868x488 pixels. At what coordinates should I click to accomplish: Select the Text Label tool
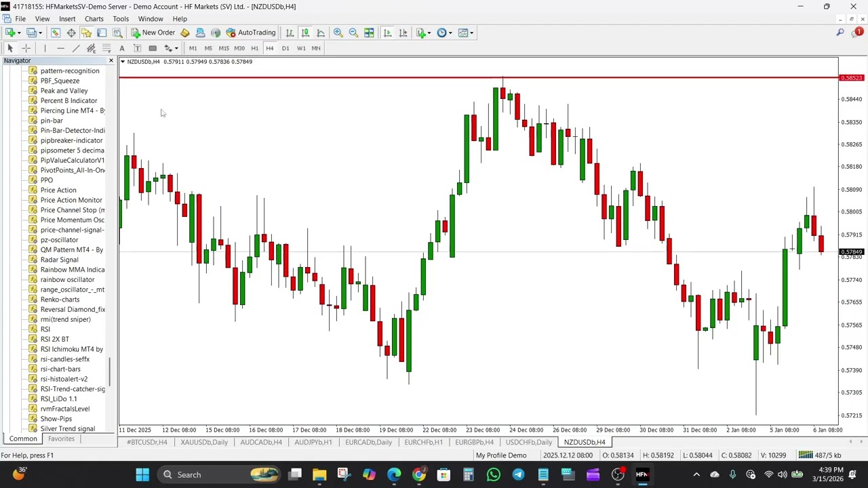pyautogui.click(x=137, y=48)
